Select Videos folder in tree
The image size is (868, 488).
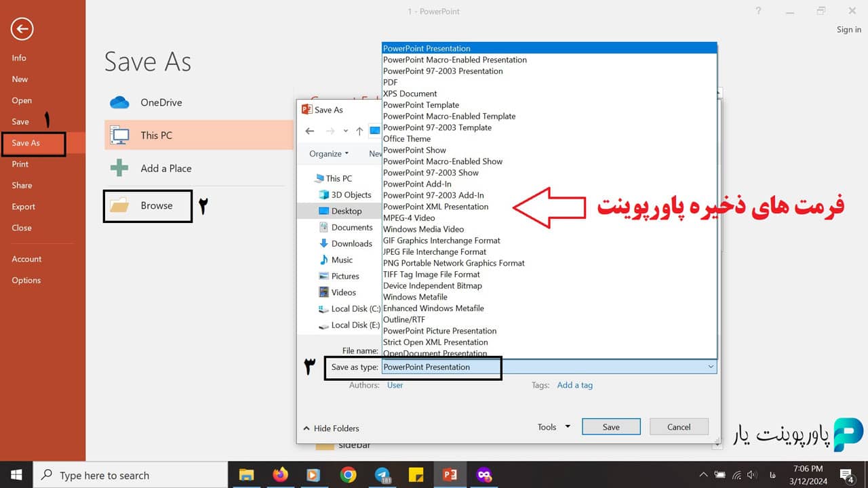338,292
